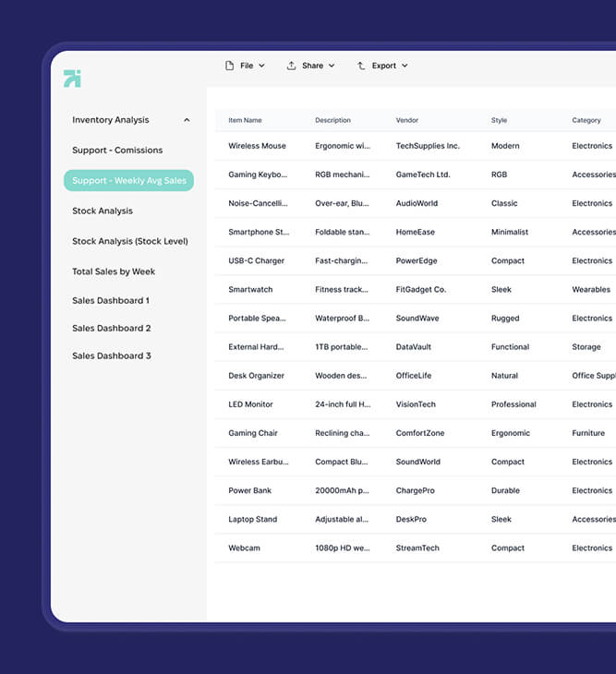This screenshot has height=674, width=616.
Task: Open Total Sales by Week
Action: 114,272
